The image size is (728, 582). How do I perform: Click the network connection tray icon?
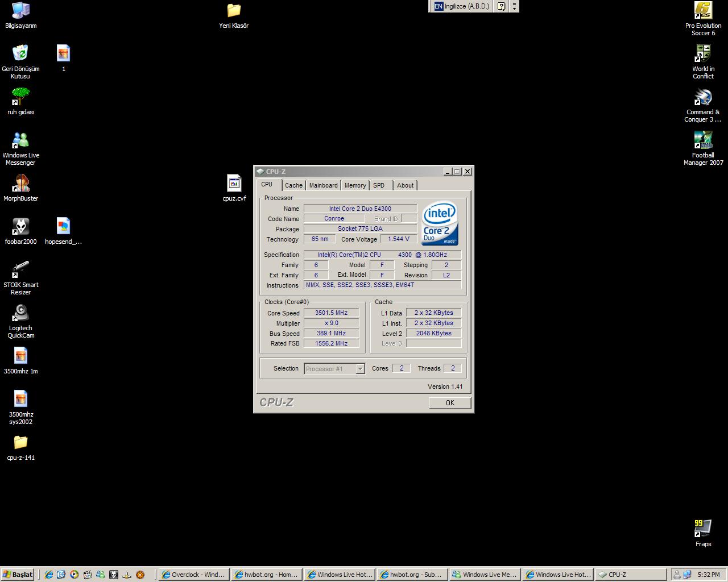(687, 575)
